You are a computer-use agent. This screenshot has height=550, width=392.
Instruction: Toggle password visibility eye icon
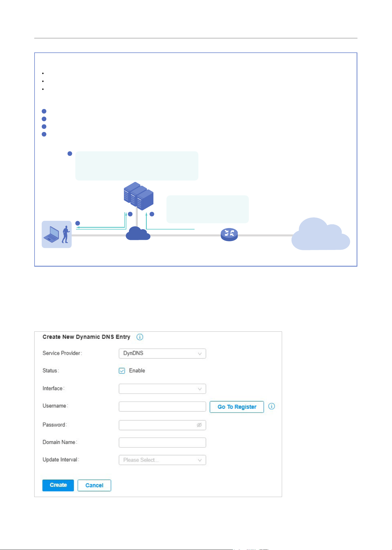click(x=199, y=425)
